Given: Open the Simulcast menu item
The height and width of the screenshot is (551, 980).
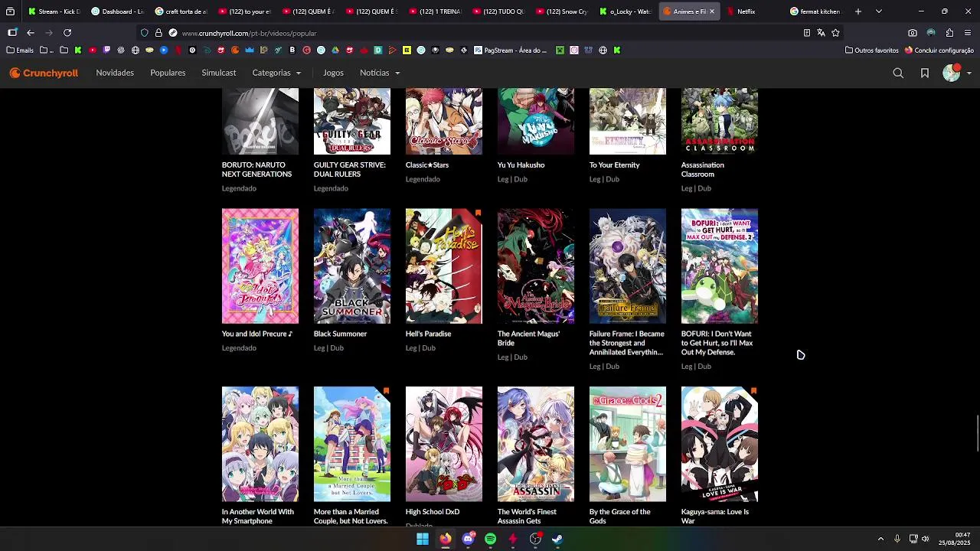Looking at the screenshot, I should [219, 73].
